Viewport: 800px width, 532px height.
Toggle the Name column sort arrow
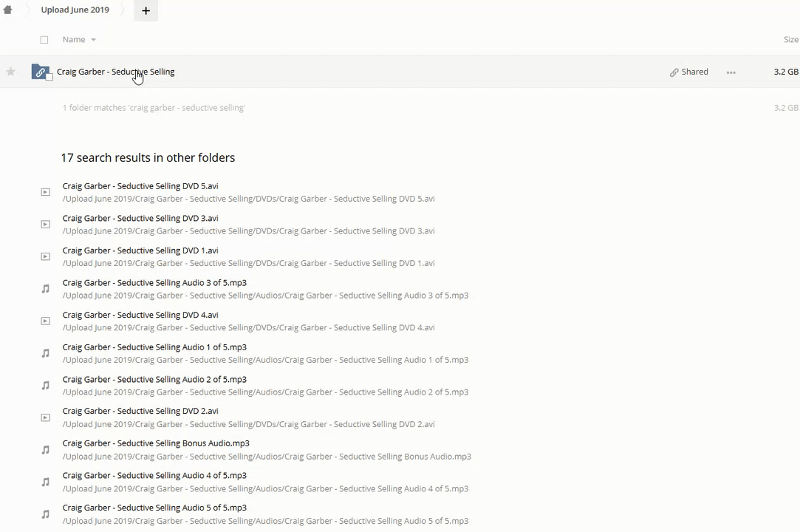click(93, 40)
